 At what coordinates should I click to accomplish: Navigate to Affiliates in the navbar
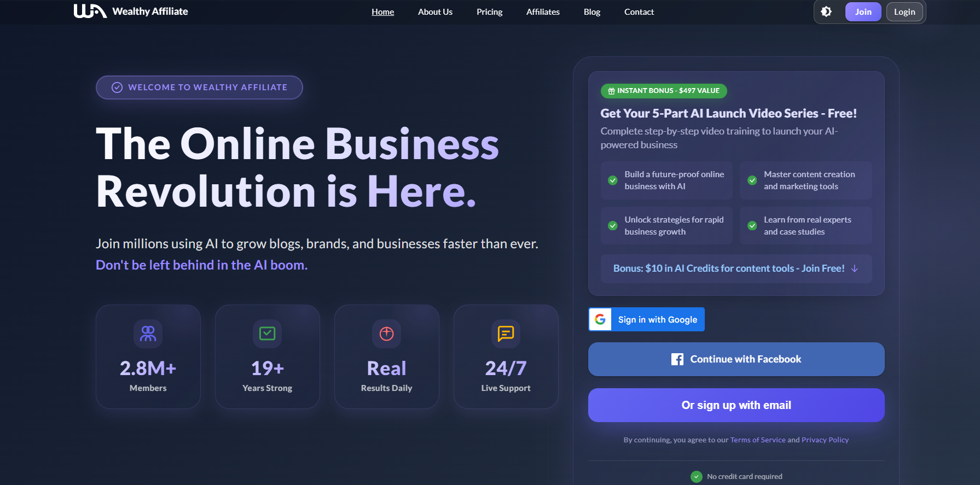pyautogui.click(x=543, y=12)
